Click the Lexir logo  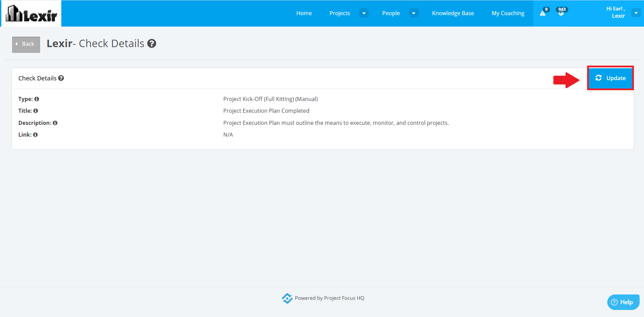[31, 13]
